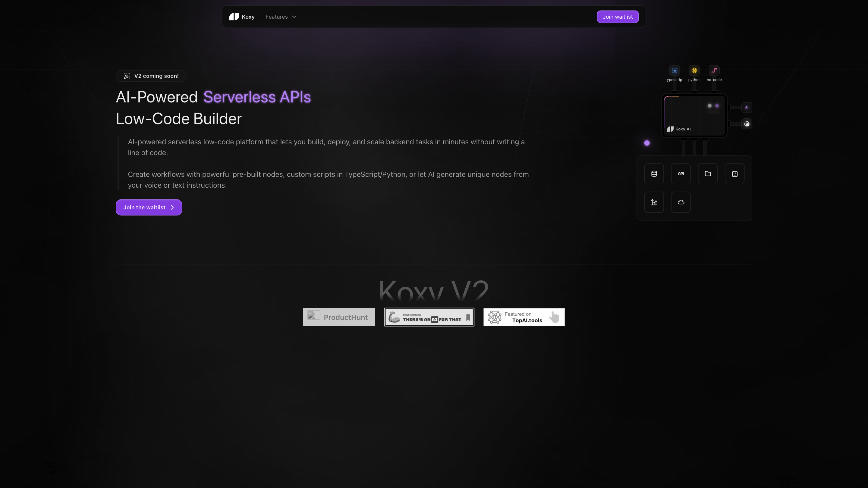The image size is (868, 488).
Task: Toggle the gray status dot on Koxy AI node
Action: [710, 106]
